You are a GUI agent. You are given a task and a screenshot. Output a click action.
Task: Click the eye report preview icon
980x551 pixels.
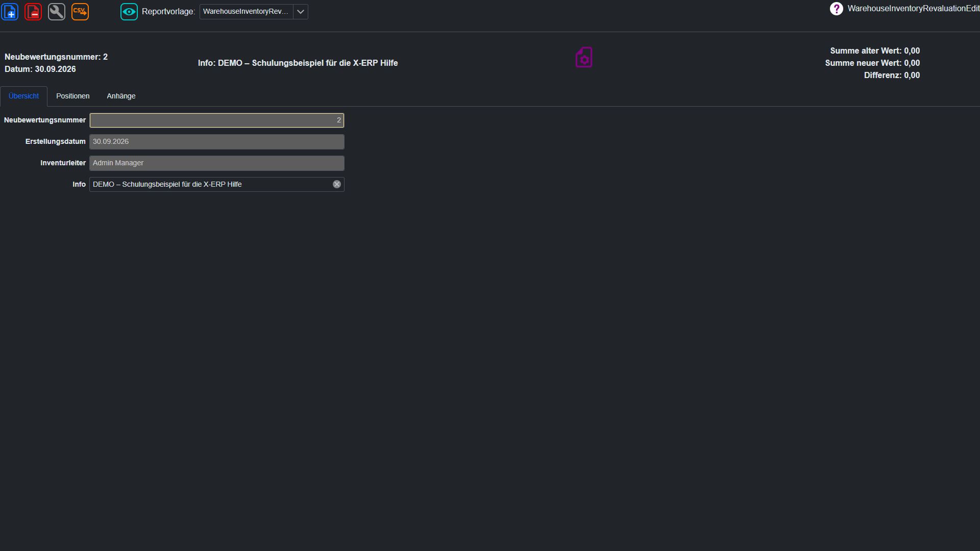pos(129,11)
